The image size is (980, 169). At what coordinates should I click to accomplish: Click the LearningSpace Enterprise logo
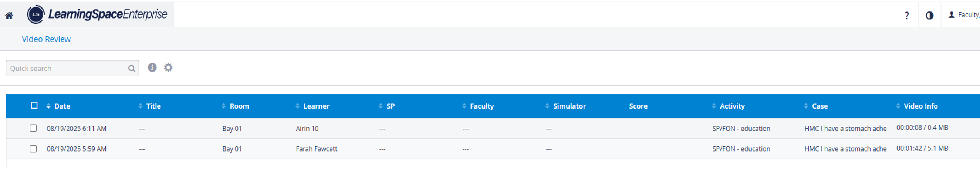point(97,14)
